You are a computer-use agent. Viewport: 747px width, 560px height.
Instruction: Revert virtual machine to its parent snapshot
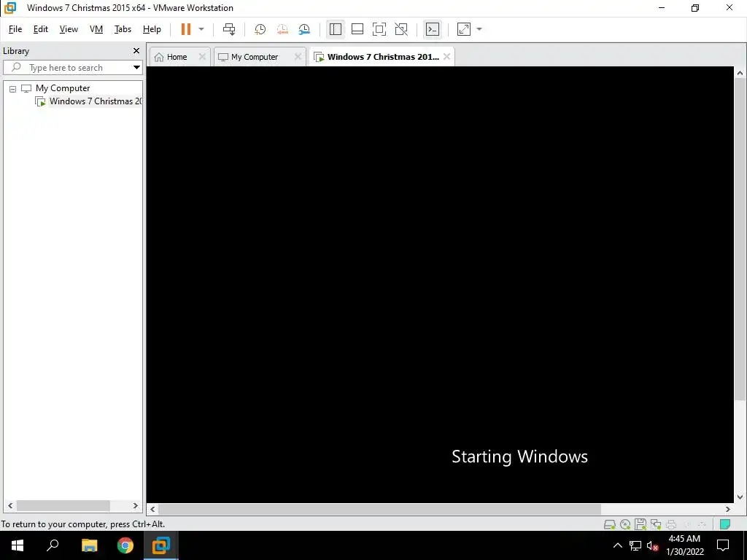pos(282,29)
